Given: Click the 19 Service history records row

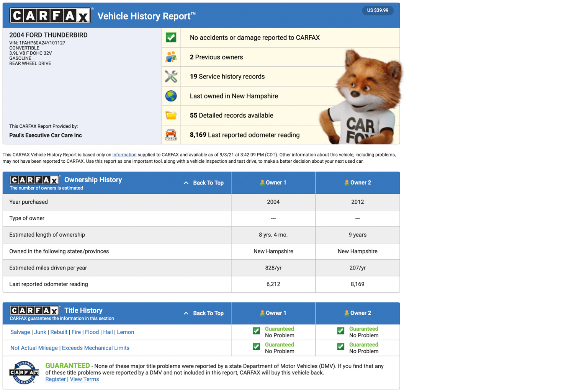Looking at the screenshot, I should tap(281, 77).
